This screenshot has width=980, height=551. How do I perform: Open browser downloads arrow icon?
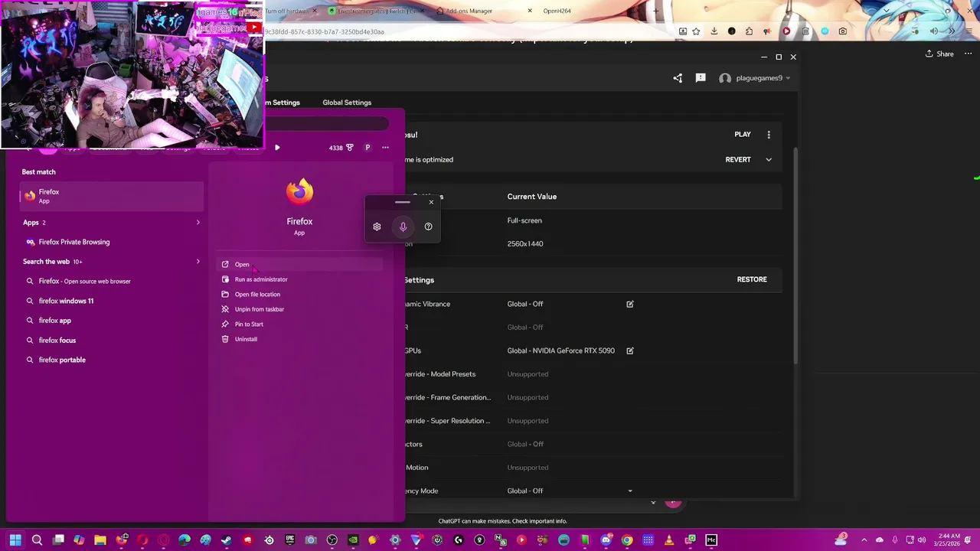[714, 31]
